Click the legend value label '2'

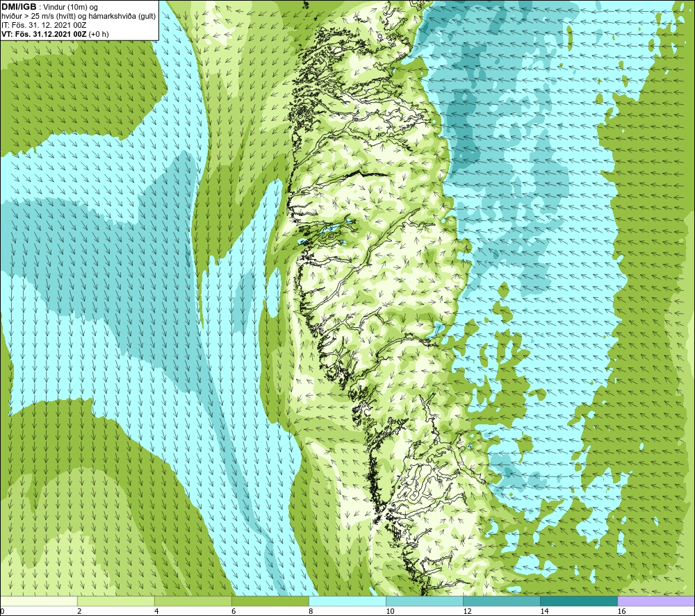point(79,611)
